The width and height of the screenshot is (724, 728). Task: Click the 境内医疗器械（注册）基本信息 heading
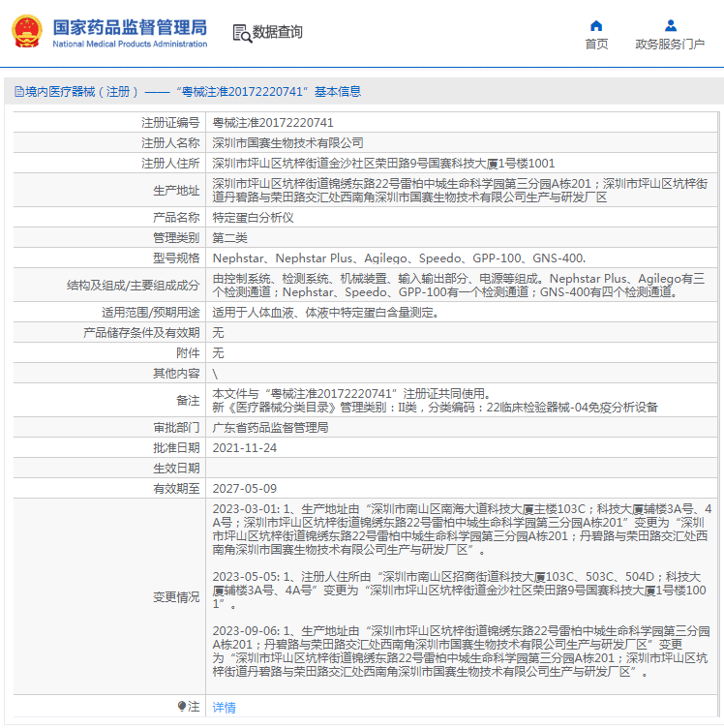[x=193, y=91]
